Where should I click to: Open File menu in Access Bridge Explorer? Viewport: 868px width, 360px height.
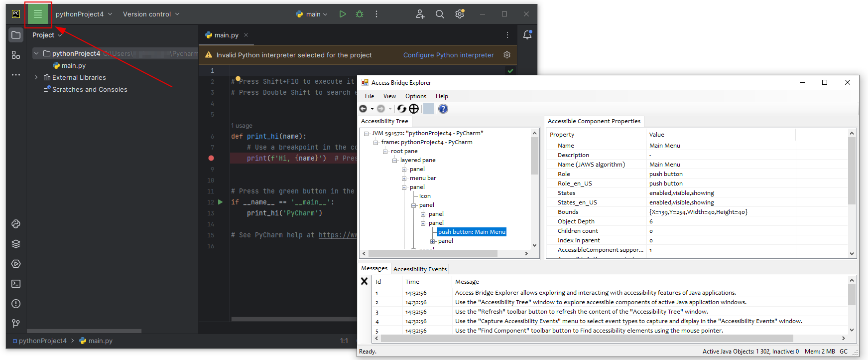pyautogui.click(x=370, y=96)
